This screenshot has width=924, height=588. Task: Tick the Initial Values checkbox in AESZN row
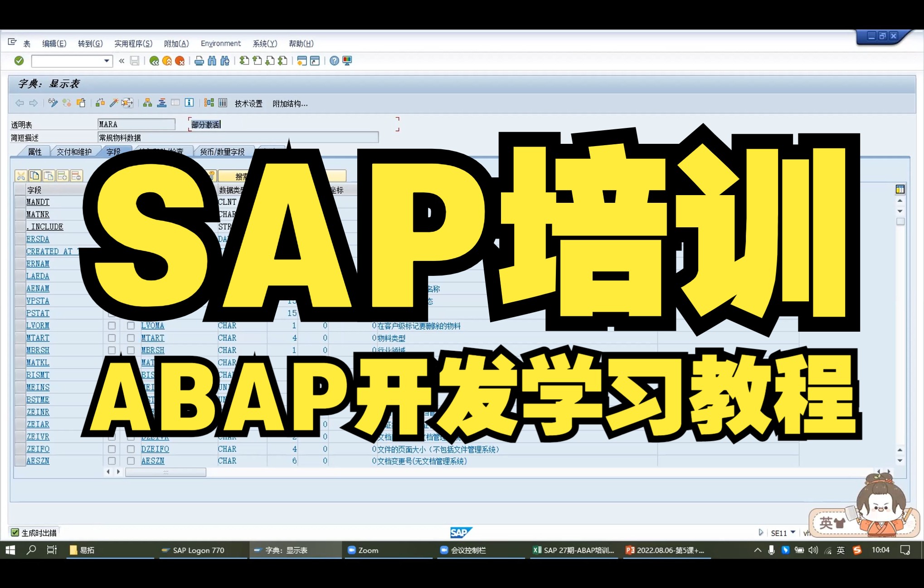click(131, 461)
